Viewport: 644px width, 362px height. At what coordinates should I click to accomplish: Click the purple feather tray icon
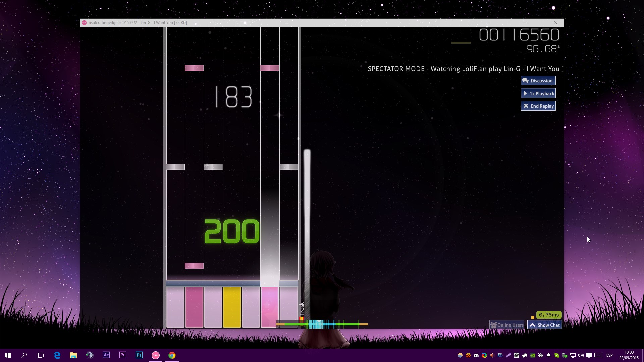(x=508, y=355)
